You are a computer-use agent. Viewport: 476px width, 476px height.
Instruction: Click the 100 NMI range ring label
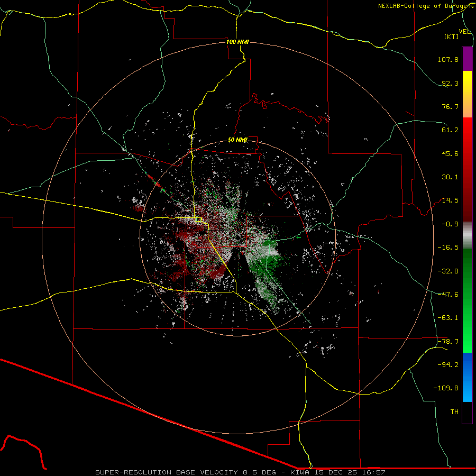(237, 42)
